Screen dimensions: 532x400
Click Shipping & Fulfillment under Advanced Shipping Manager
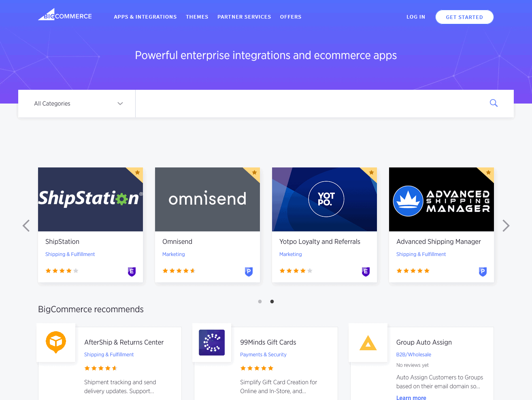tap(421, 254)
